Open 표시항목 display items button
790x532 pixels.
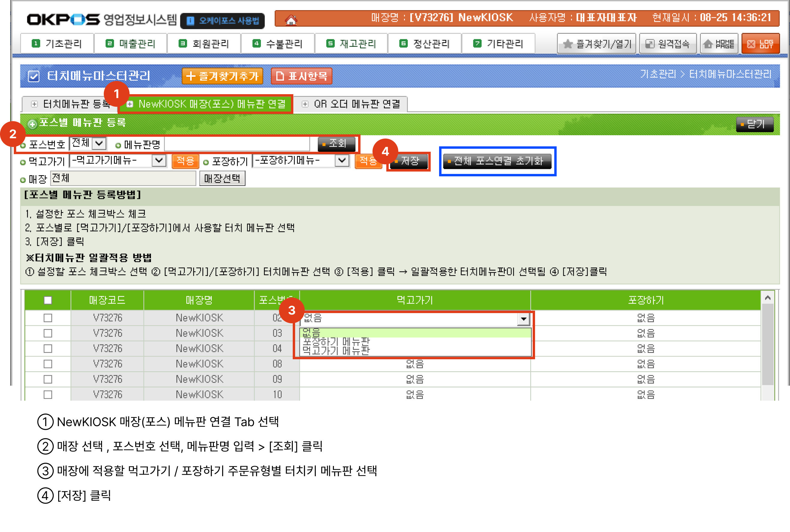[301, 76]
